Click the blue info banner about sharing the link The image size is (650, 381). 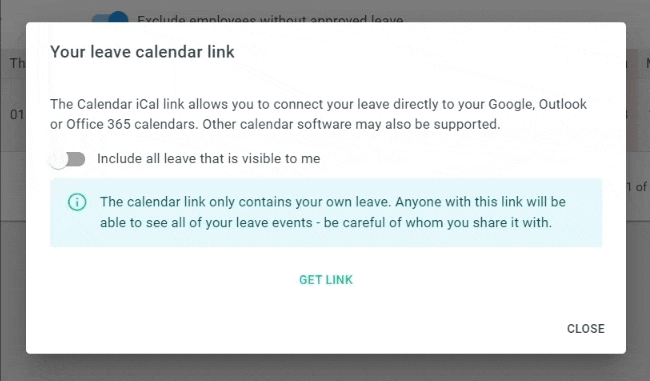click(x=326, y=213)
